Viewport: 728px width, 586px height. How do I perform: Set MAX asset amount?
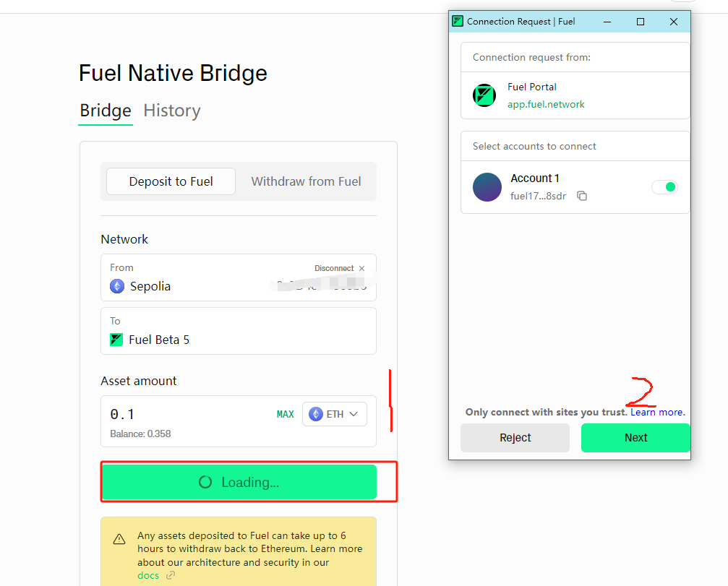pyautogui.click(x=285, y=414)
